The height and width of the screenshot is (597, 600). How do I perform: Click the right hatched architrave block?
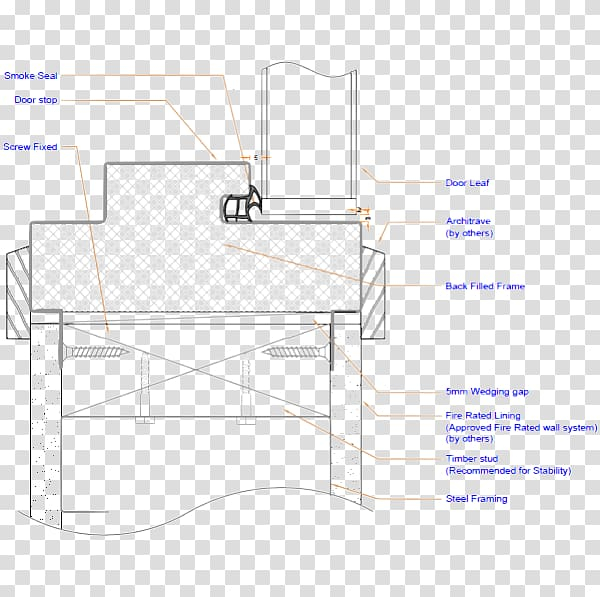click(x=372, y=286)
